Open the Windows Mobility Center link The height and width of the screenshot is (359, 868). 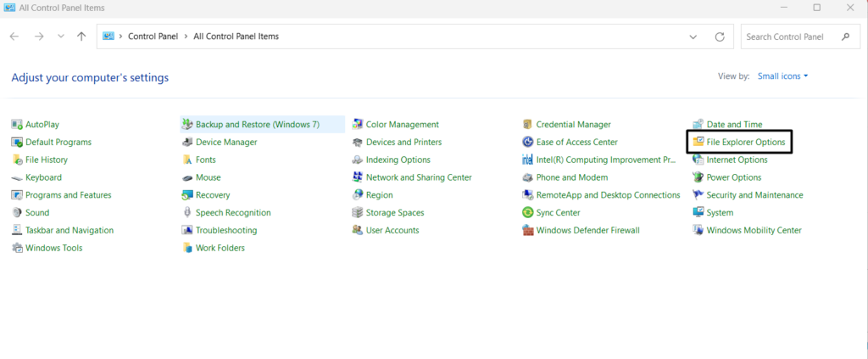pyautogui.click(x=754, y=231)
